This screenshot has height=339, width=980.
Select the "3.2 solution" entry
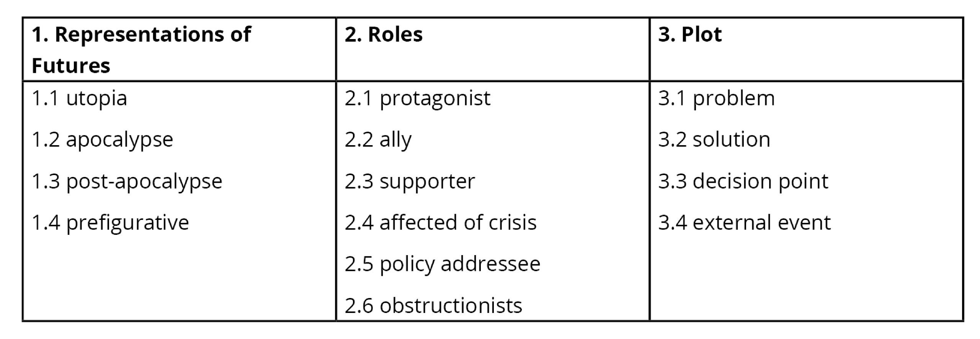pos(714,139)
